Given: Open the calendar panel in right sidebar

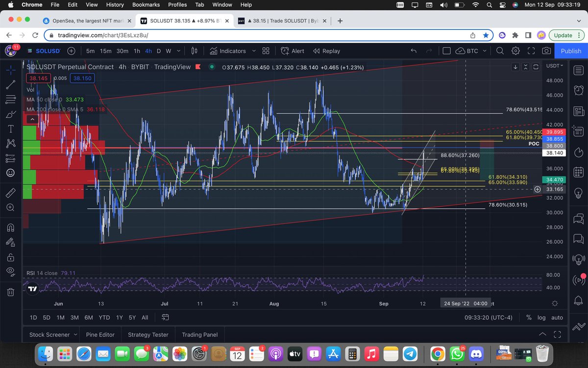Looking at the screenshot, I should tap(578, 173).
